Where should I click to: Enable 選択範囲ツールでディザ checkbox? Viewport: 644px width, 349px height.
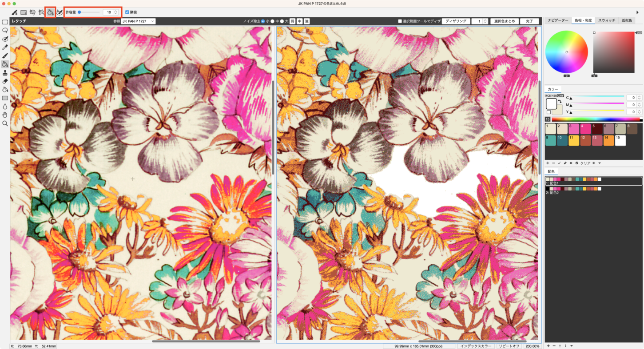[400, 21]
